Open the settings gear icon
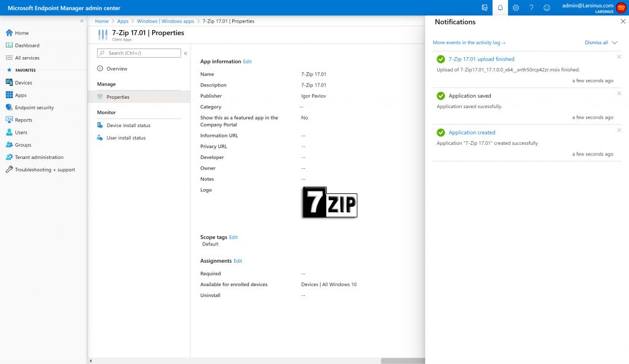This screenshot has height=364, width=629. (516, 7)
